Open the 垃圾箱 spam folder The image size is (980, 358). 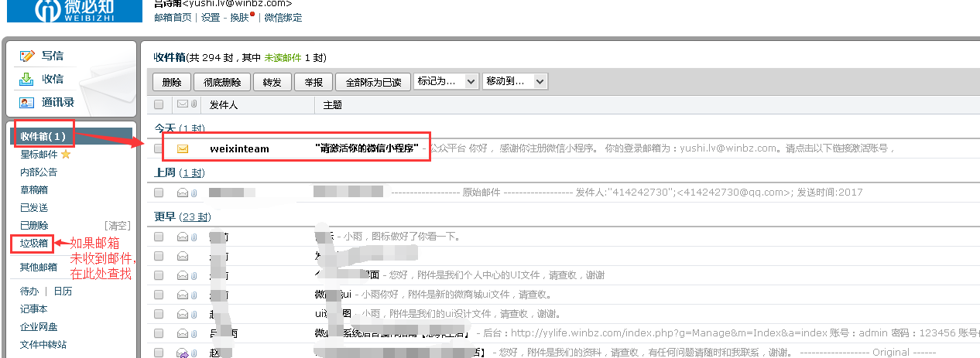click(x=33, y=244)
